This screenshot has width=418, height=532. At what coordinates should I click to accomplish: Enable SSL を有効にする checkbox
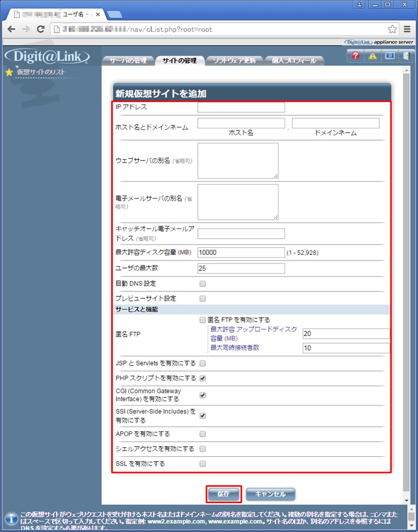click(x=203, y=464)
